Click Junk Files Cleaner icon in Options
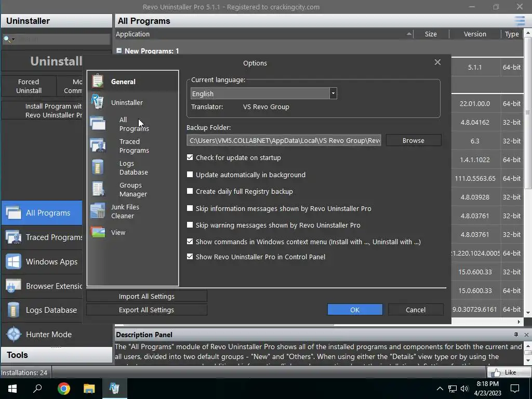This screenshot has height=399, width=532. pyautogui.click(x=98, y=211)
